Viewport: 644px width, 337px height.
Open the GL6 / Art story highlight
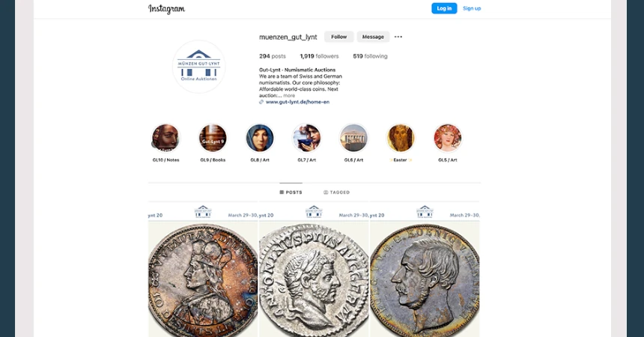[x=353, y=138]
